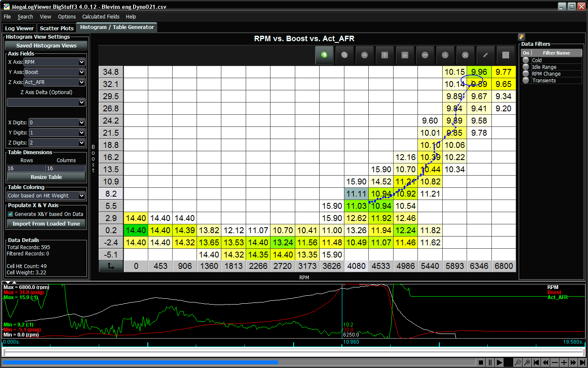The width and height of the screenshot is (588, 368).
Task: Select the 11.11 gray-blue highlighted cell
Action: 357,194
